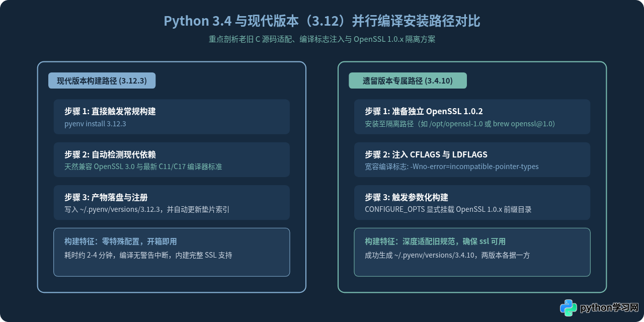Click the command text 'pyenv install 3.12.3'
The image size is (644, 322).
point(95,123)
